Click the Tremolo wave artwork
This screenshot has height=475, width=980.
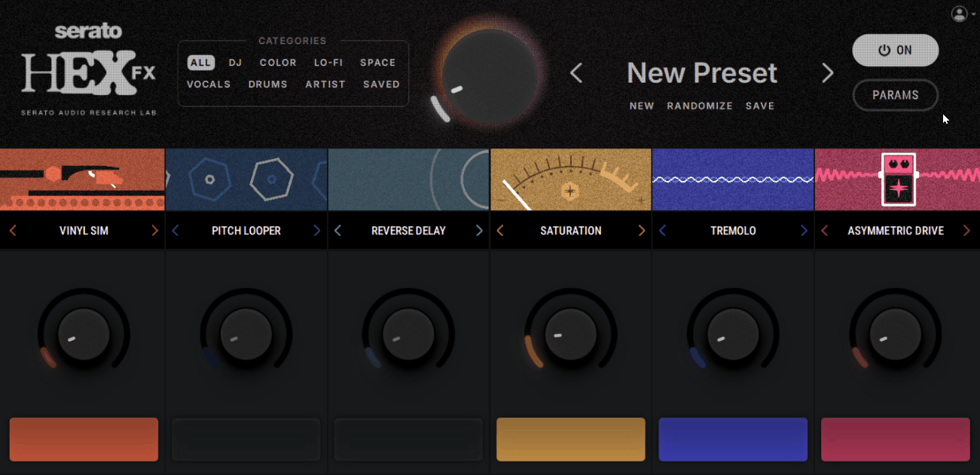(x=733, y=179)
